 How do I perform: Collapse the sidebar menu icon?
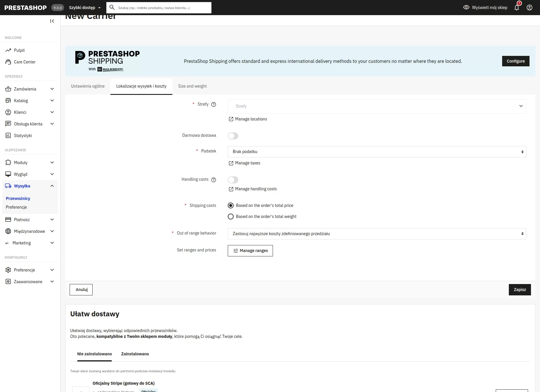[52, 21]
